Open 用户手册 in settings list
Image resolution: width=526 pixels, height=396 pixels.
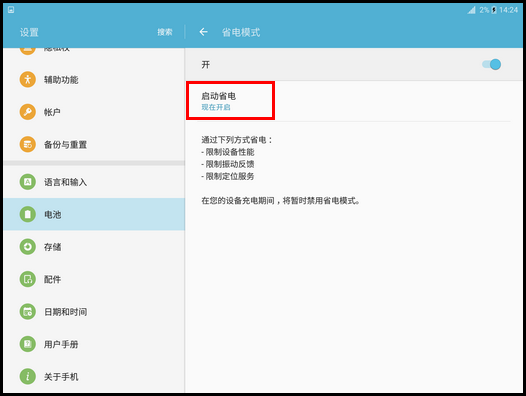tap(94, 344)
